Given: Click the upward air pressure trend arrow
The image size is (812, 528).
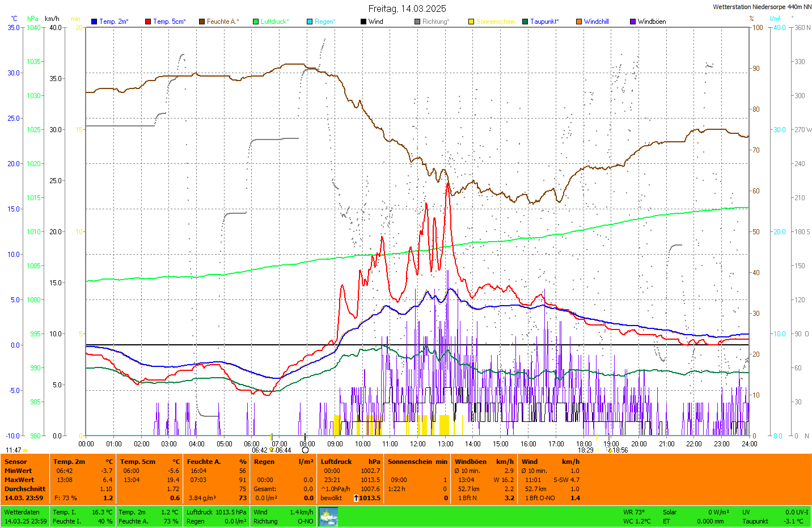Looking at the screenshot, I should click(356, 498).
